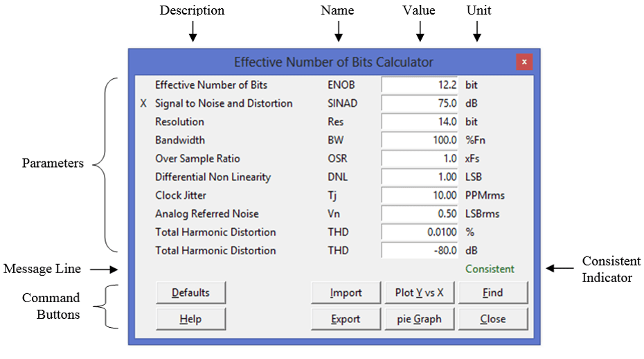
Task: Edit the Analog Referred Noise value
Action: pyautogui.click(x=420, y=213)
